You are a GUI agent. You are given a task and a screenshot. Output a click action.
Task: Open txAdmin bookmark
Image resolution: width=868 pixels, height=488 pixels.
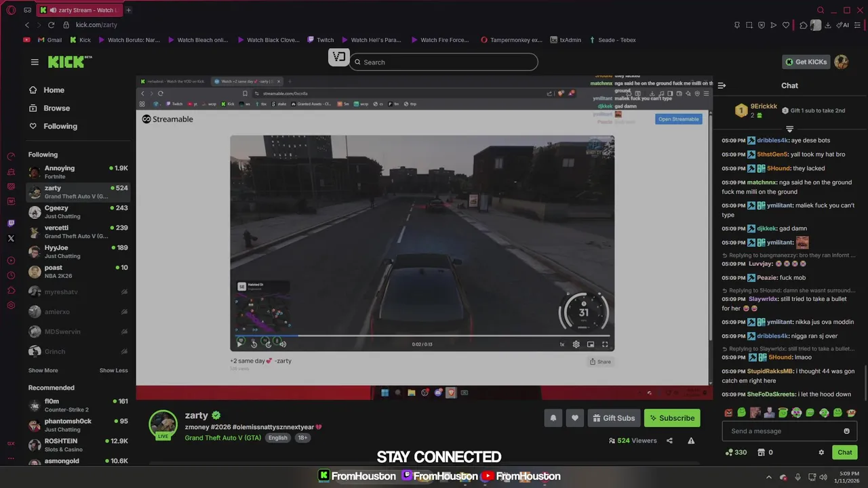pos(565,40)
